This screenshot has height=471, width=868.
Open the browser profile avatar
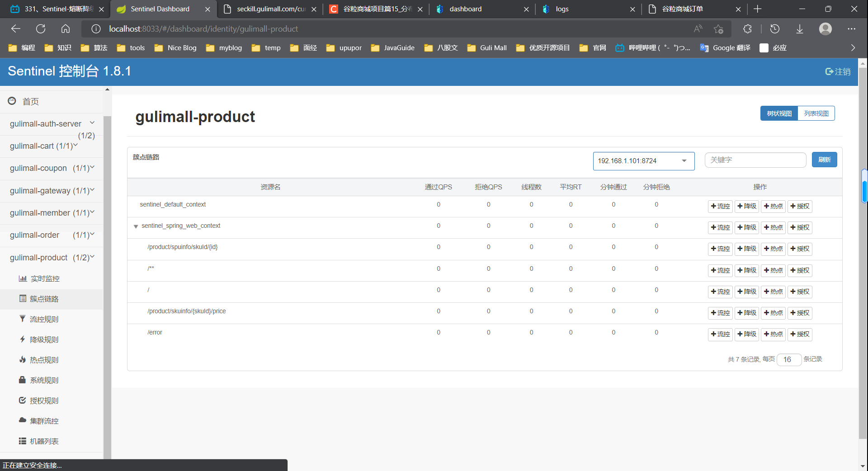[826, 29]
